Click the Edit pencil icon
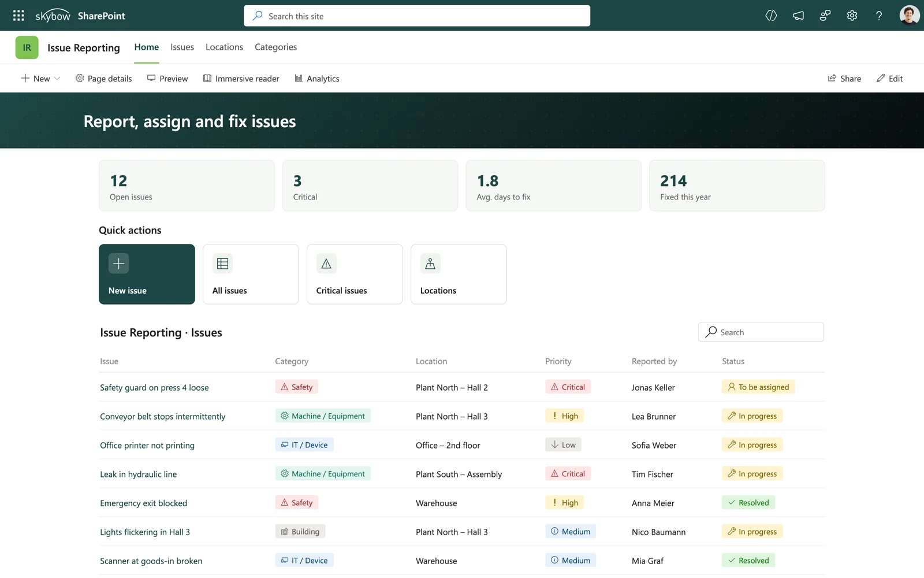The width and height of the screenshot is (924, 578). [881, 78]
